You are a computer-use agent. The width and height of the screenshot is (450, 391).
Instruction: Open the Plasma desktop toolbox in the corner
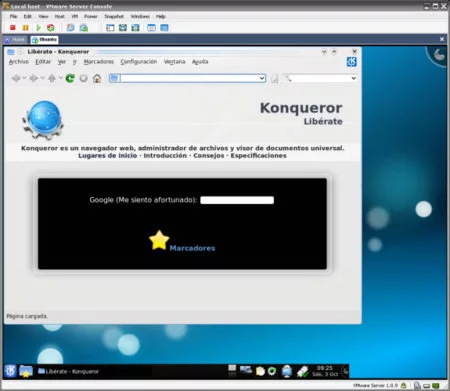[x=438, y=55]
